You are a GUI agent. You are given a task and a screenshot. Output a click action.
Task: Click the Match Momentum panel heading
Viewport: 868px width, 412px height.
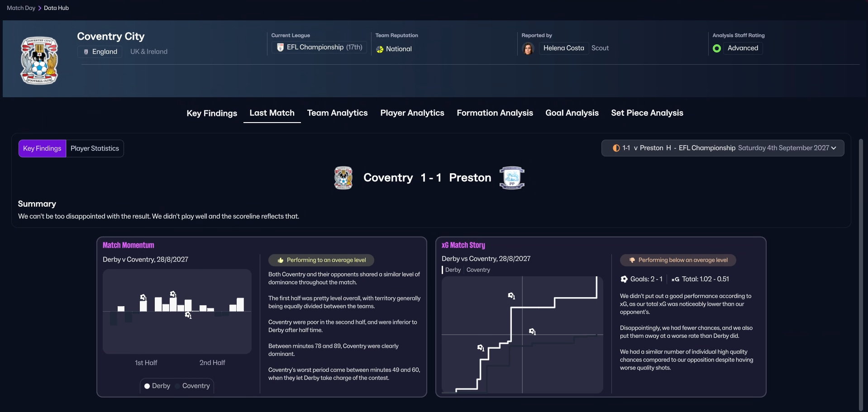pyautogui.click(x=129, y=246)
